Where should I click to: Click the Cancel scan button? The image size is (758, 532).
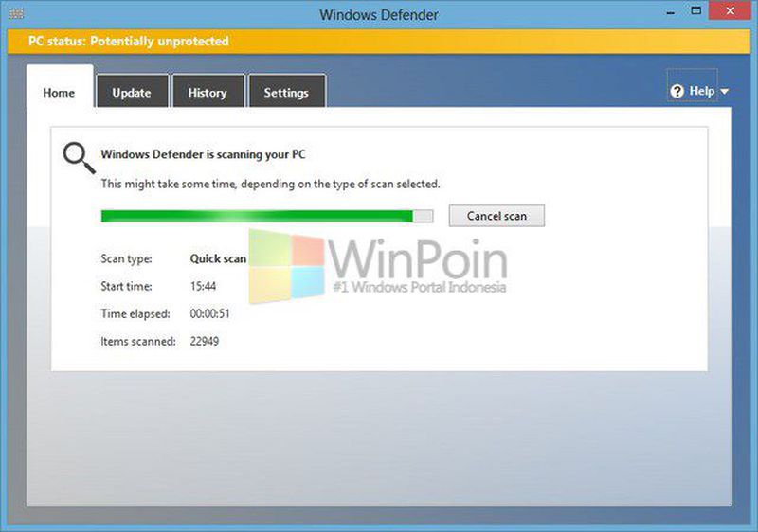pyautogui.click(x=496, y=216)
